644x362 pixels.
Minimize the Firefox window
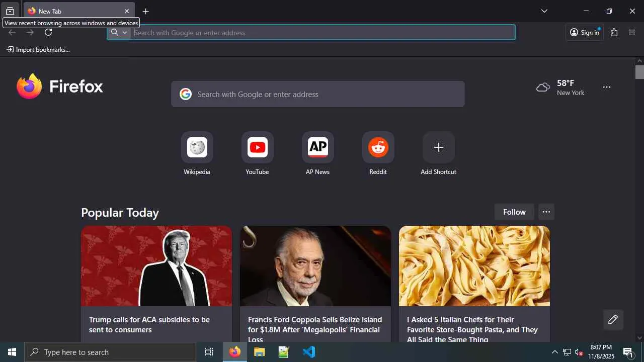point(586,11)
